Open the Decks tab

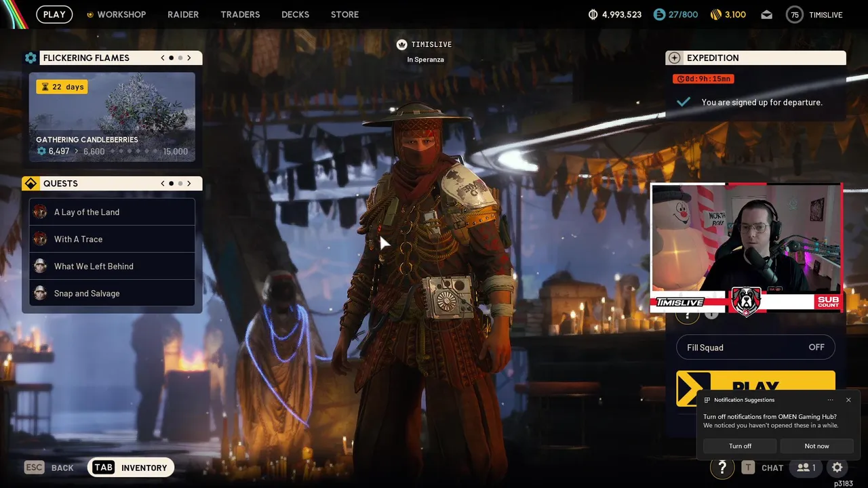295,14
